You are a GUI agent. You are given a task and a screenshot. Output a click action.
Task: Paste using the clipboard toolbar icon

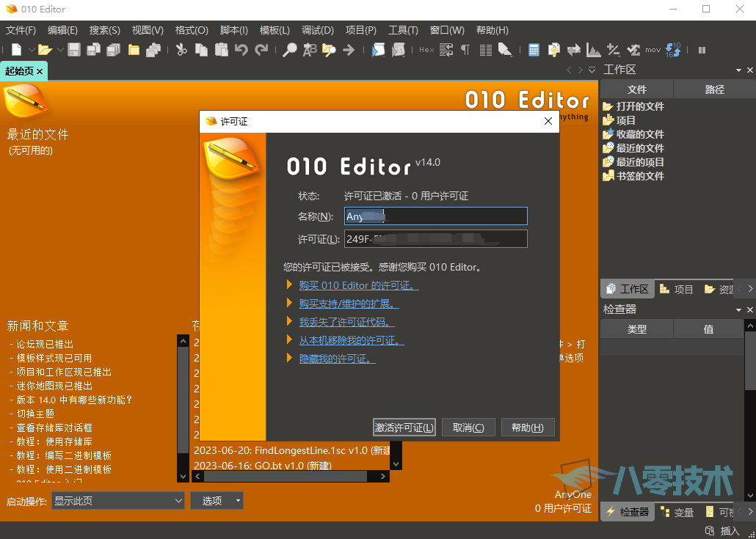(x=222, y=50)
